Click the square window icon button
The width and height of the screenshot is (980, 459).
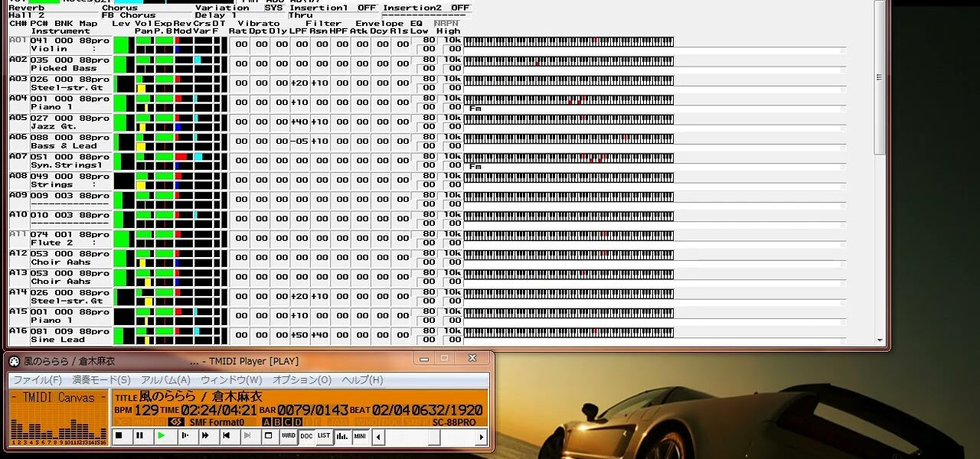coord(268,436)
